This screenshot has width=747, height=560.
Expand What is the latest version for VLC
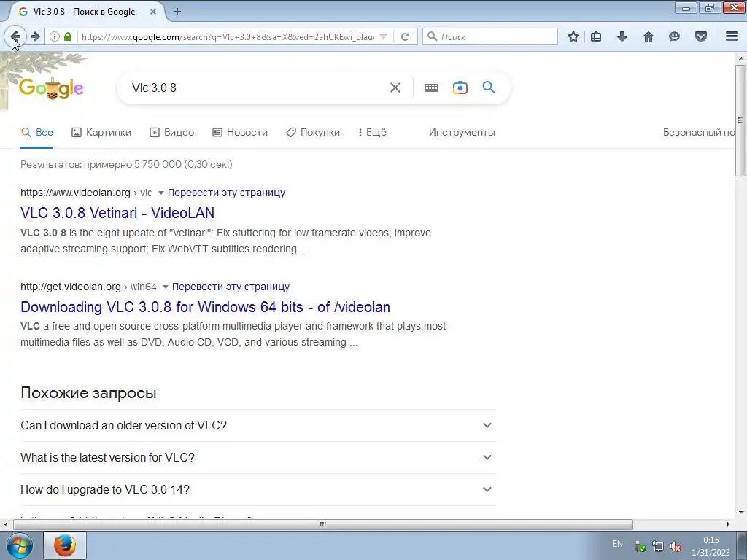[x=258, y=458]
